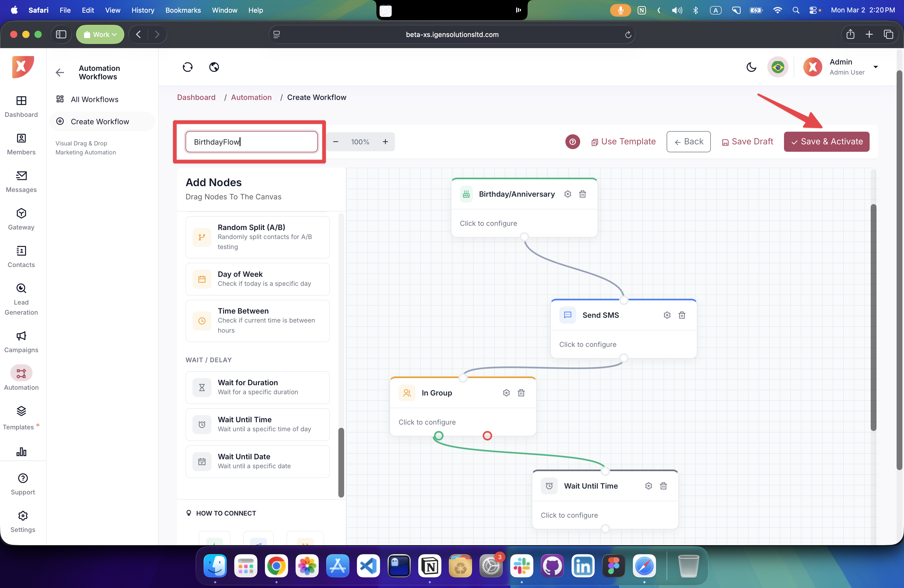This screenshot has width=904, height=588.
Task: Select All Workflows in side menu
Action: [x=95, y=99]
